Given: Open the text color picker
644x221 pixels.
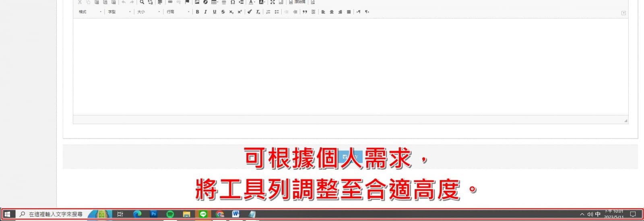Looking at the screenshot, I should pyautogui.click(x=252, y=2).
